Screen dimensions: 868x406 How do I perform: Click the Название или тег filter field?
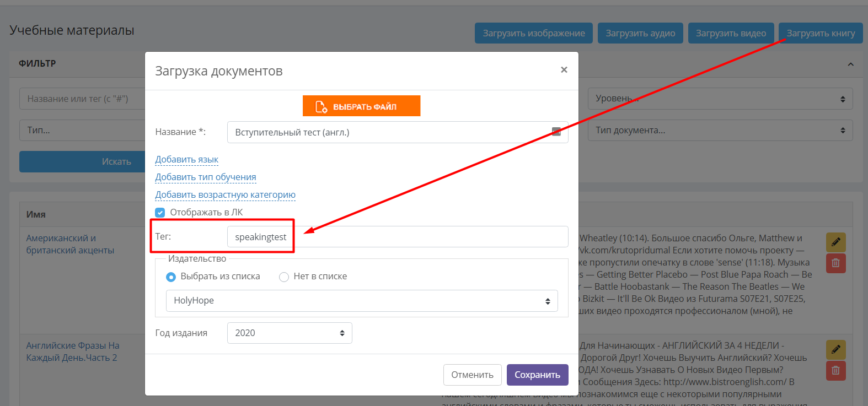coord(82,99)
